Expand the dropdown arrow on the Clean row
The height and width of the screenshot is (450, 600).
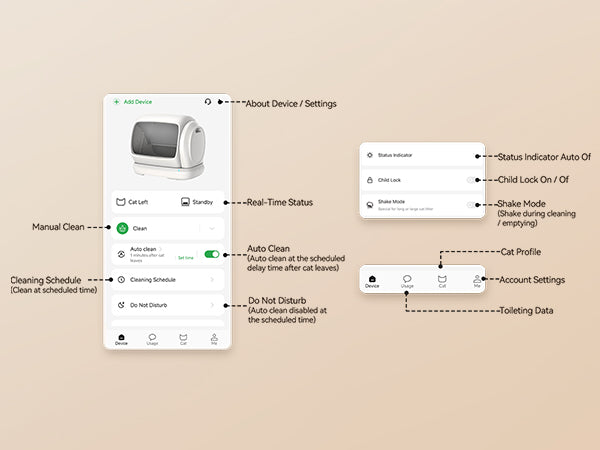tap(212, 228)
